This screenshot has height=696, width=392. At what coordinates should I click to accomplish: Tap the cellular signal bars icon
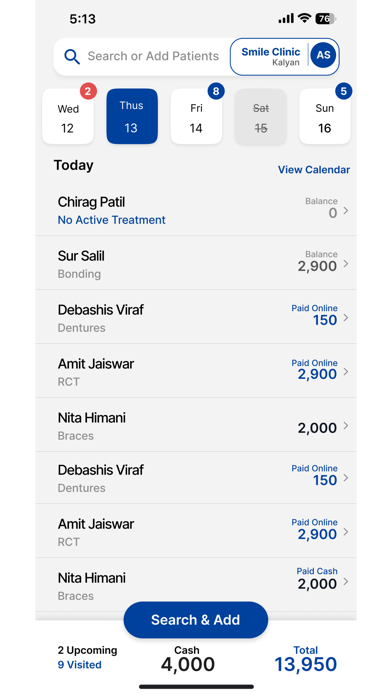click(x=286, y=18)
